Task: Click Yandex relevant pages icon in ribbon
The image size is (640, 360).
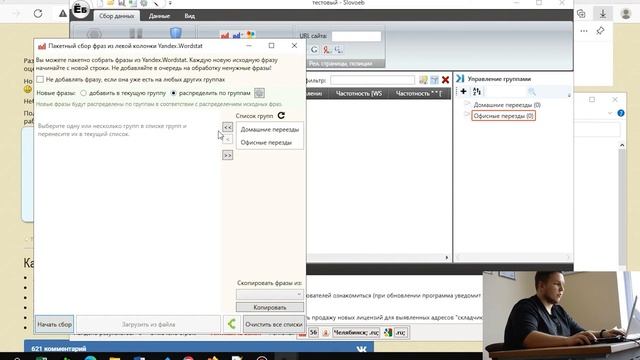Action: click(x=326, y=49)
